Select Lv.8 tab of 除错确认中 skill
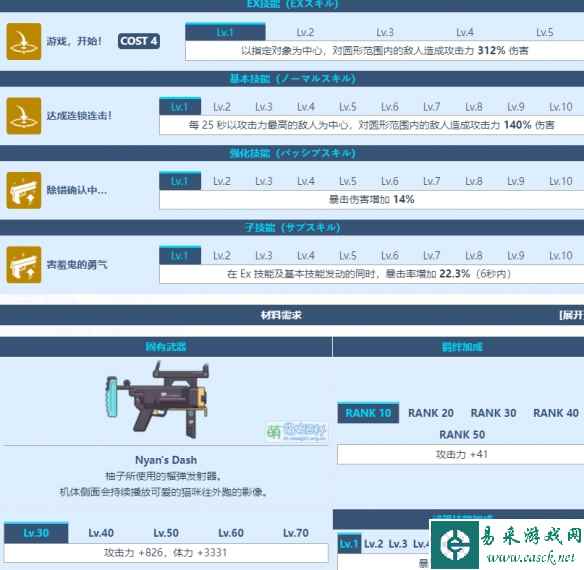The image size is (584, 570). [x=474, y=181]
